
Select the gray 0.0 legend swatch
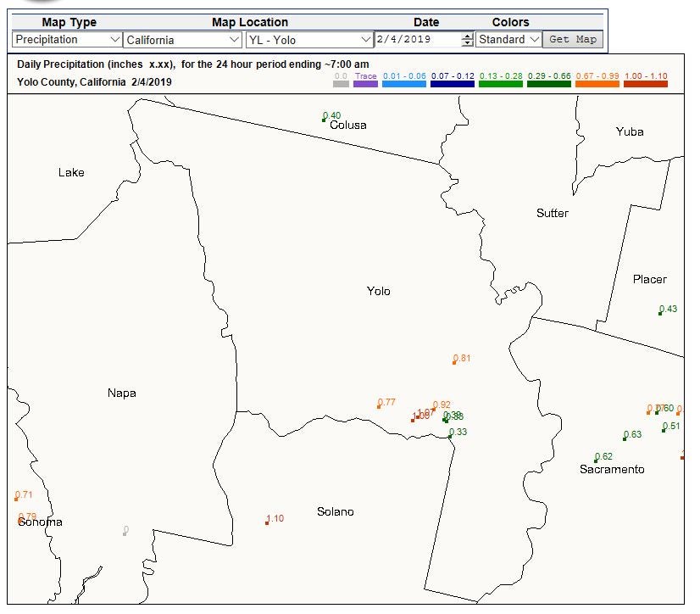pos(341,84)
